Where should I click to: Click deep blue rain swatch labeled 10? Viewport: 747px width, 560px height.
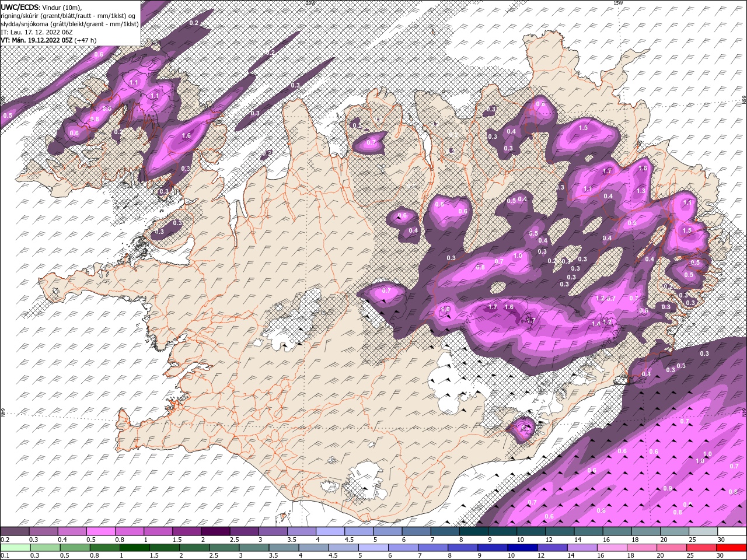pos(522,548)
